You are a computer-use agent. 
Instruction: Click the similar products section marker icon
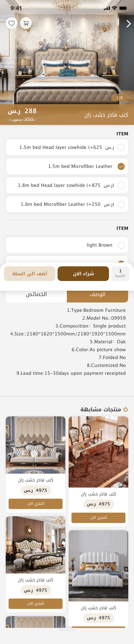[125, 410]
